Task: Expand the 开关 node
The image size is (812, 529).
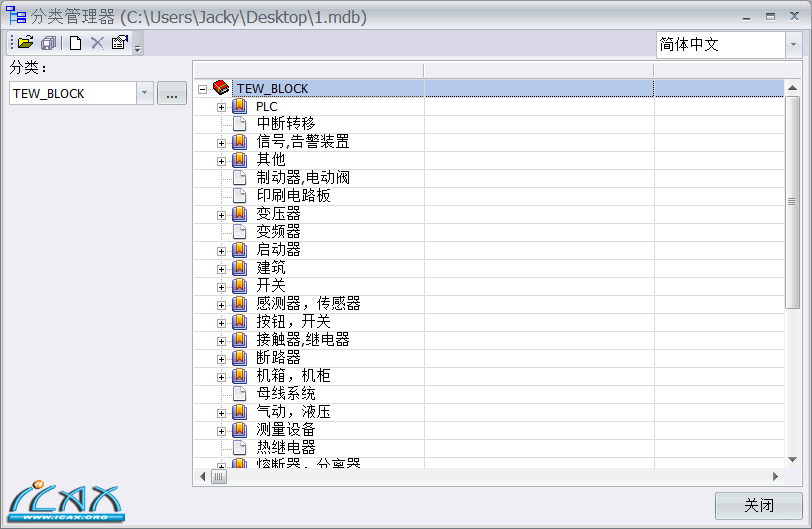Action: click(221, 287)
